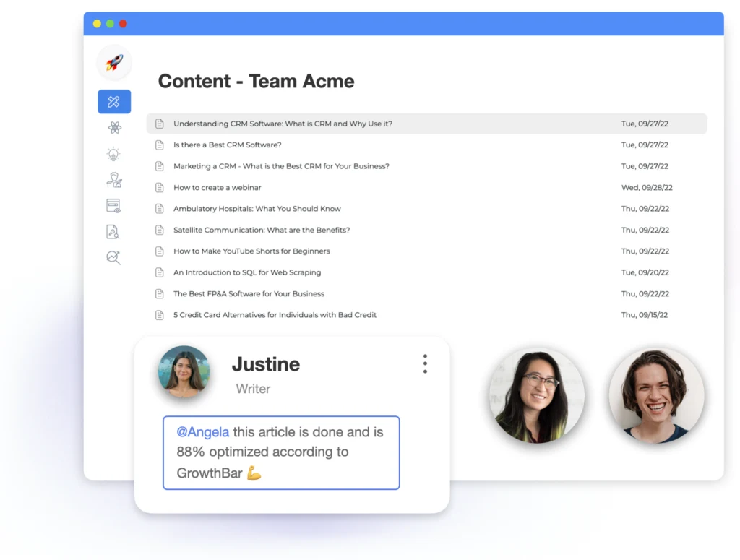Open Justine's profile picture thumbnail
Viewport: 740px width, 560px height.
coord(184,373)
